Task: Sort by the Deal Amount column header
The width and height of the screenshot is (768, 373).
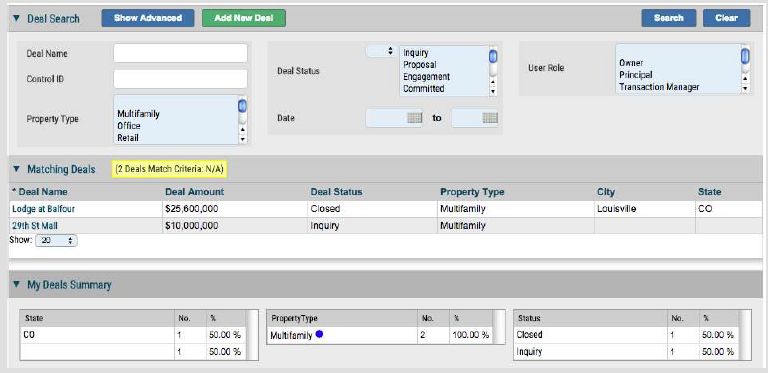Action: click(x=194, y=192)
